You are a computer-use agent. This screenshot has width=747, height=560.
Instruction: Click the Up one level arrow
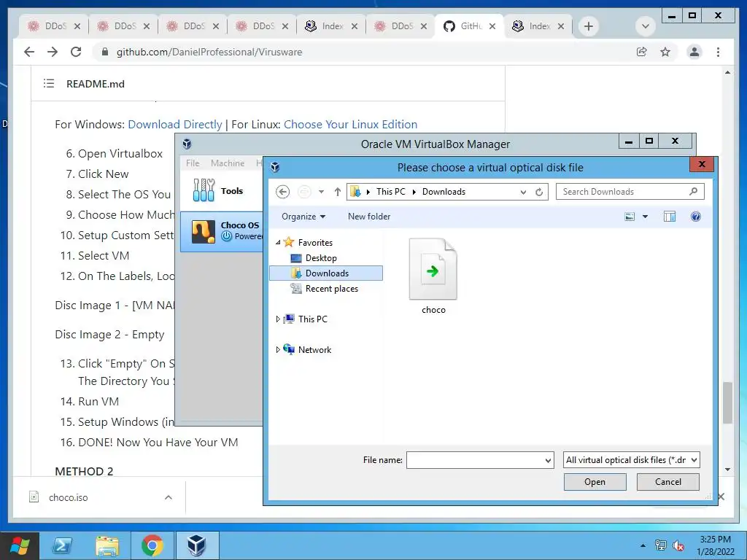pos(337,192)
